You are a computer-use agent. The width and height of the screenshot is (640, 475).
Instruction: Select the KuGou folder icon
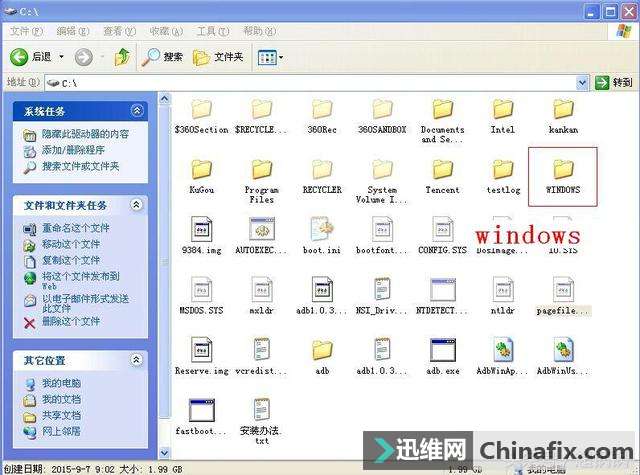coord(201,169)
